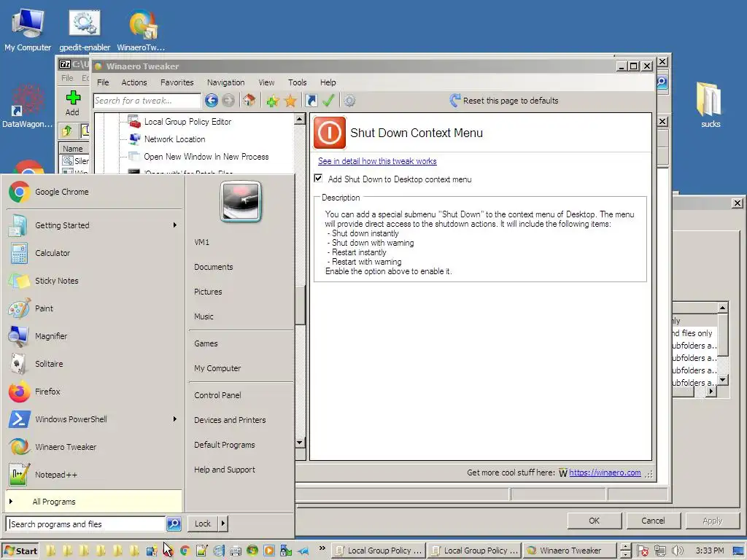The image size is (747, 560).
Task: Open the volume speaker icon in system tray
Action: (678, 551)
